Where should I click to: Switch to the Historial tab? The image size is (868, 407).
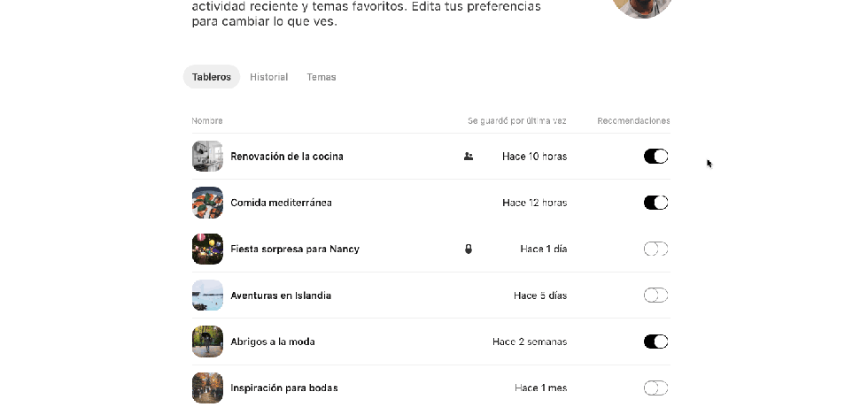coord(268,77)
